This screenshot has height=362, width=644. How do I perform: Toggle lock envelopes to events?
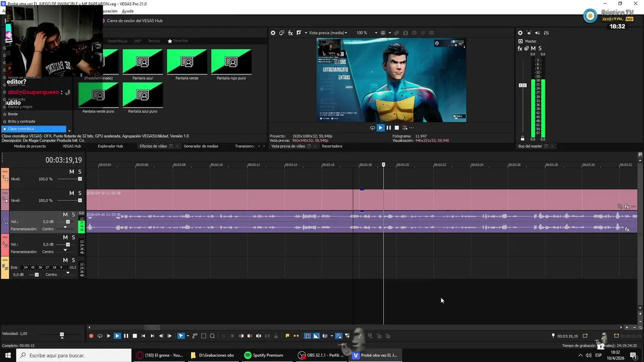tap(339, 336)
